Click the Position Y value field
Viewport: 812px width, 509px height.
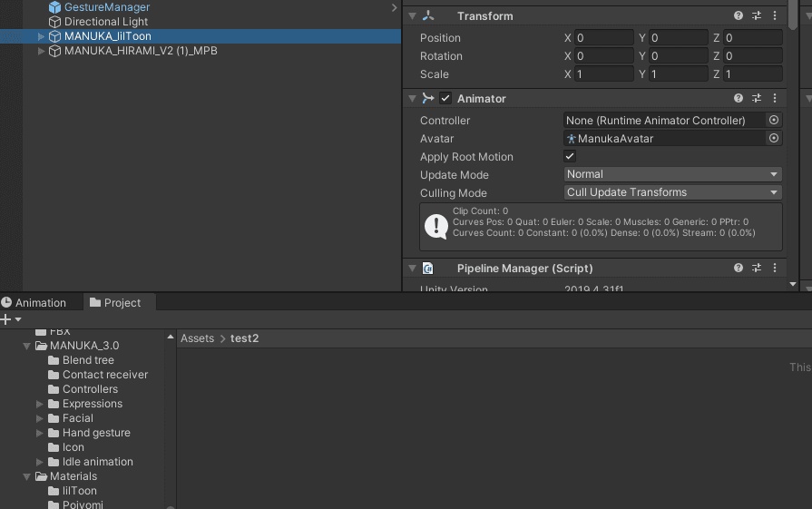point(679,37)
